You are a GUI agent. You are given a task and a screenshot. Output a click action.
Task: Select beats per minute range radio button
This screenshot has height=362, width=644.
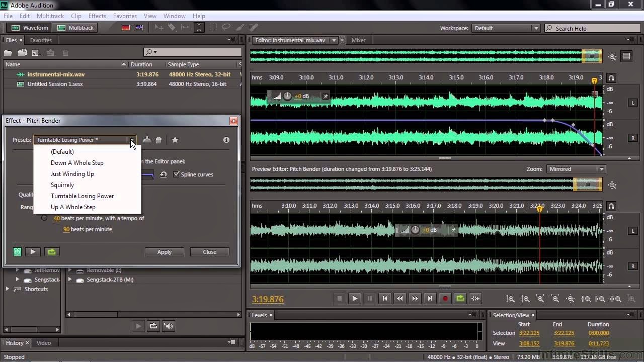point(44,218)
